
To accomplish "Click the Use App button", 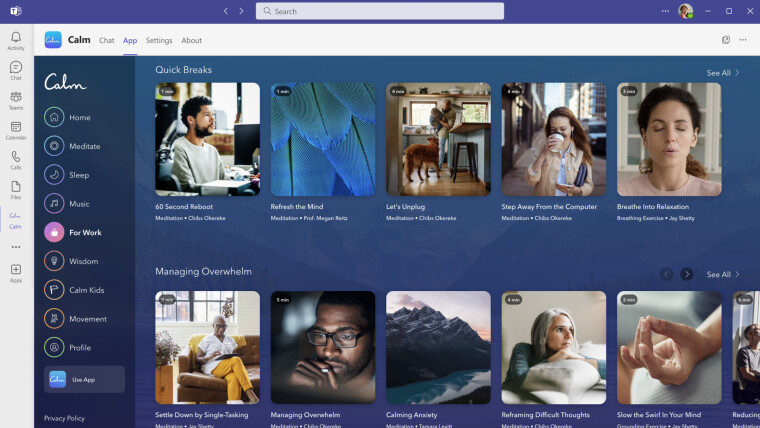I will coord(84,379).
